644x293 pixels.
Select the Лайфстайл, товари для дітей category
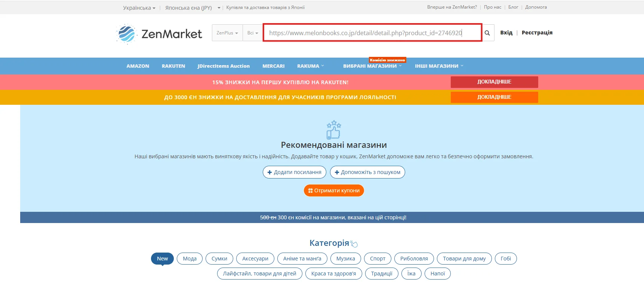tap(260, 274)
